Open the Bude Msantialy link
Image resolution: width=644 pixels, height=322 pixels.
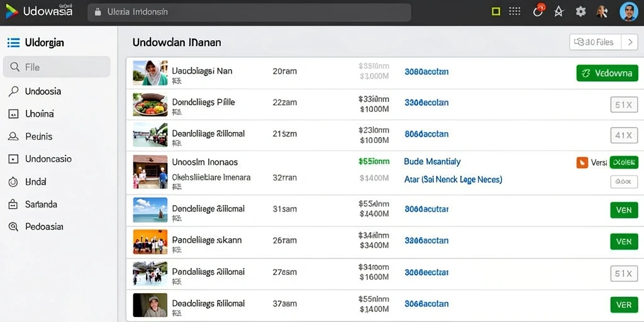pyautogui.click(x=432, y=162)
